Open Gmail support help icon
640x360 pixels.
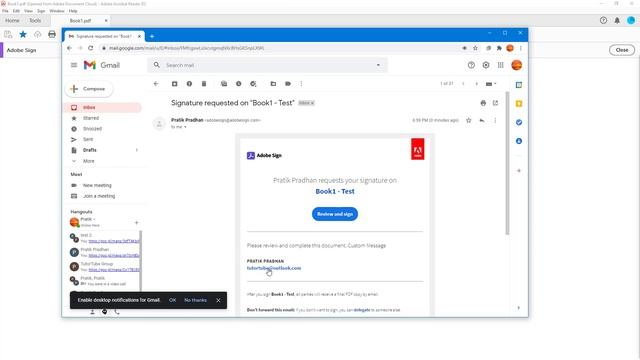coord(471,65)
